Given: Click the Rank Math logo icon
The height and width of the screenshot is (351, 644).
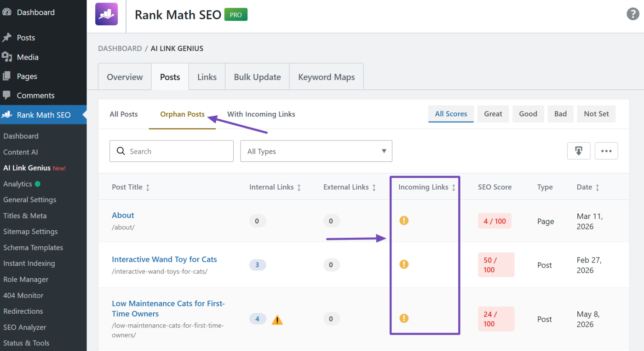Looking at the screenshot, I should [x=106, y=14].
